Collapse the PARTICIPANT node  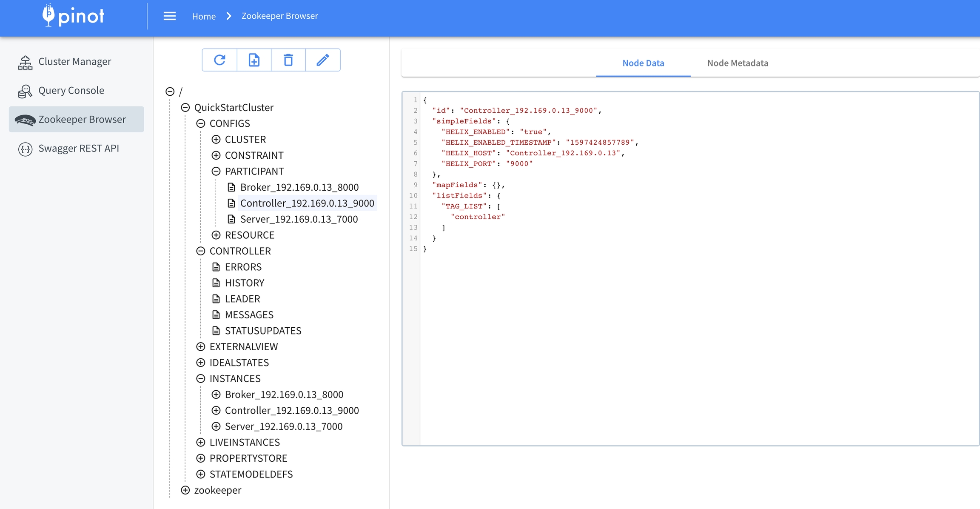click(x=216, y=172)
